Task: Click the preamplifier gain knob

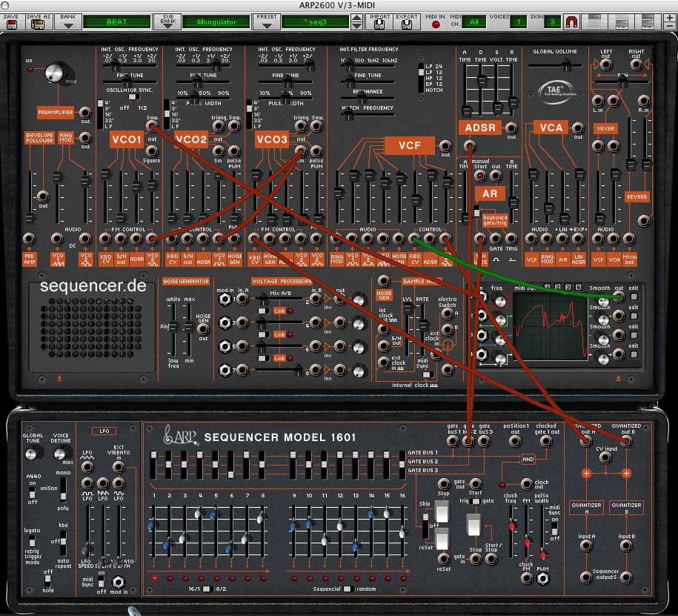Action: pos(55,73)
